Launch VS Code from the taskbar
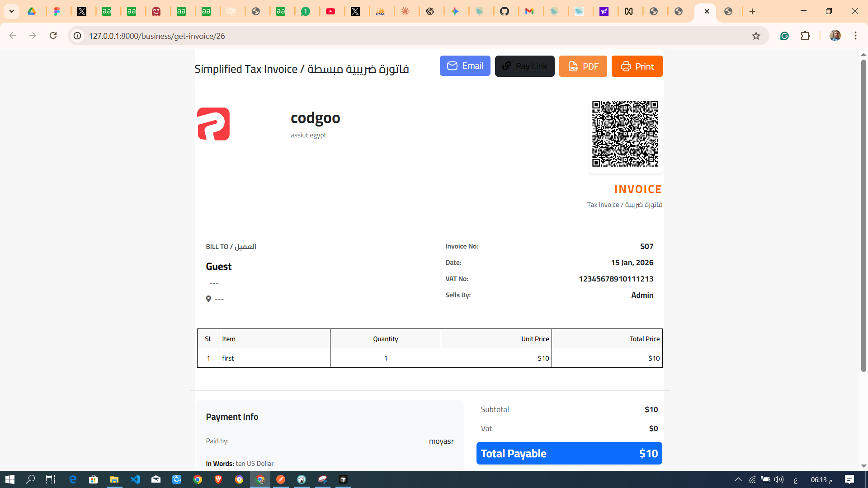The height and width of the screenshot is (488, 868). [135, 479]
